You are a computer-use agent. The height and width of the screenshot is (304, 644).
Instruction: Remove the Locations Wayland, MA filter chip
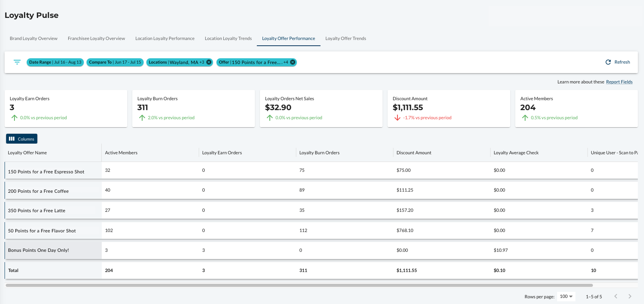point(209,62)
